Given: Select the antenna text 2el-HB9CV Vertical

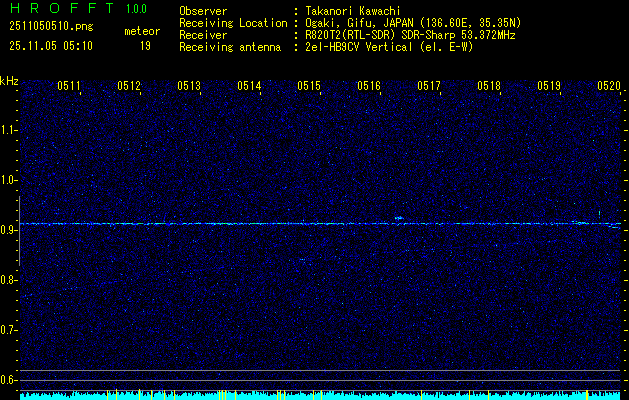Looking at the screenshot, I should tap(359, 47).
